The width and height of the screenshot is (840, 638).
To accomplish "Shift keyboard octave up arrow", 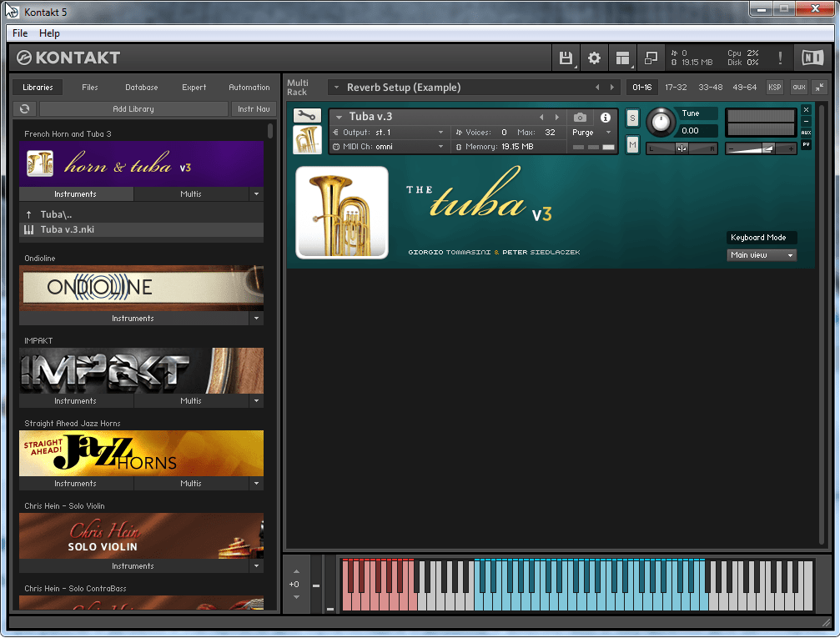I will (x=296, y=571).
